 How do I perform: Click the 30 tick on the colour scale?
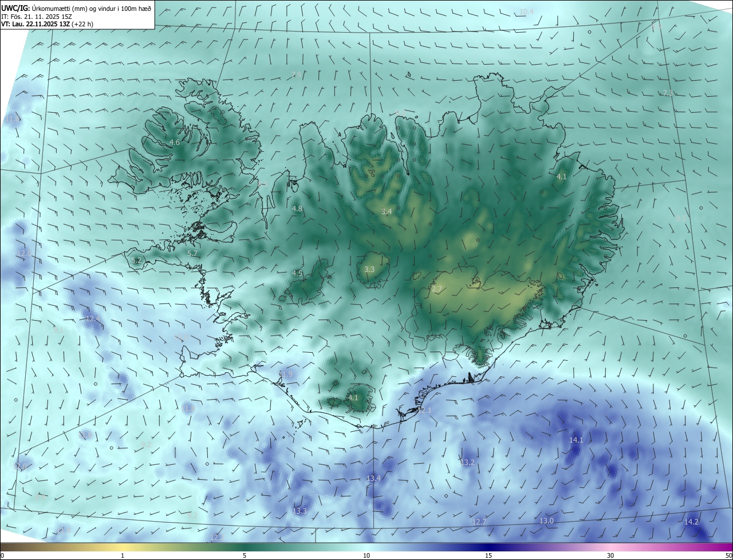tap(610, 555)
